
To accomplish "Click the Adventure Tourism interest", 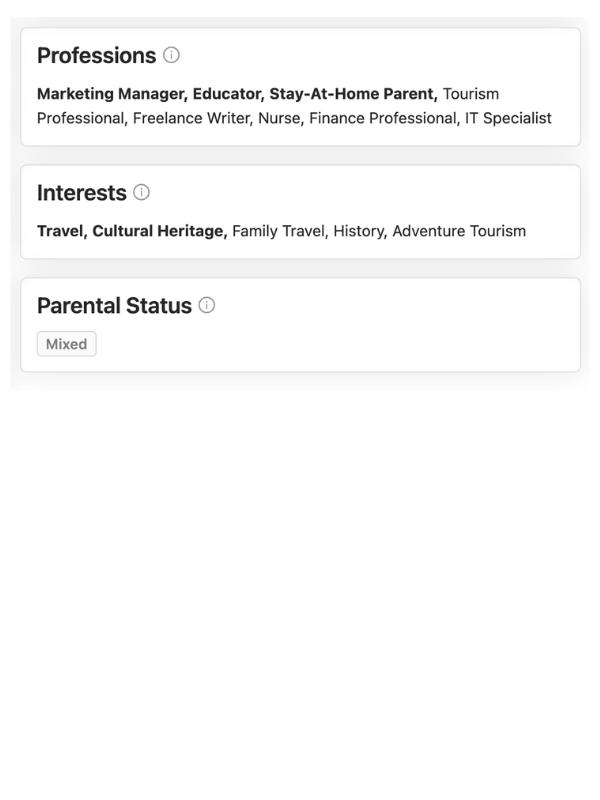I will click(x=459, y=231).
